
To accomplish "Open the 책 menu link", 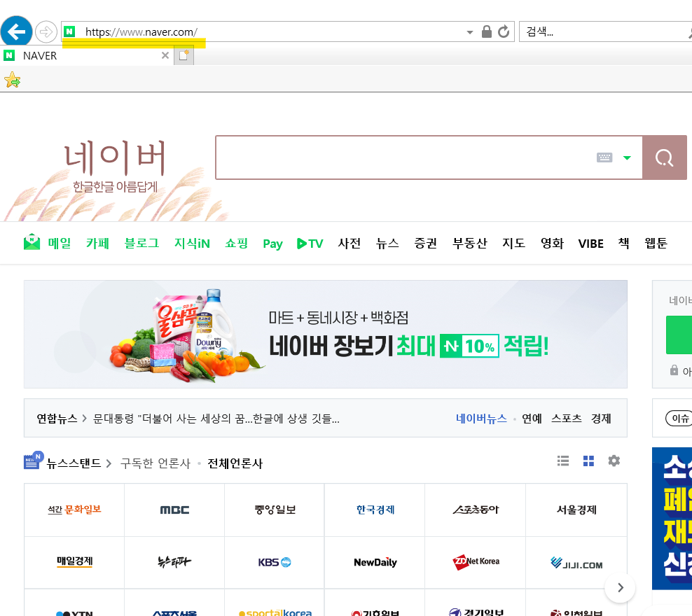I will [x=623, y=243].
